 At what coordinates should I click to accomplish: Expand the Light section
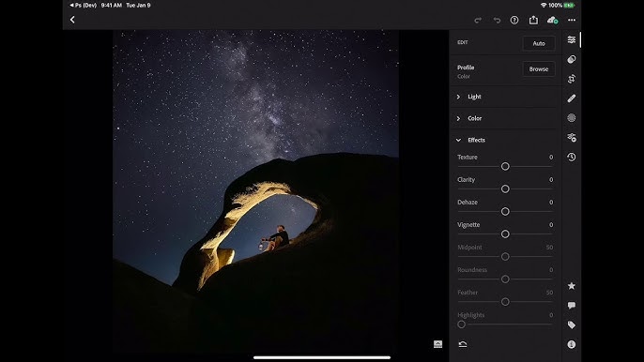coord(505,97)
